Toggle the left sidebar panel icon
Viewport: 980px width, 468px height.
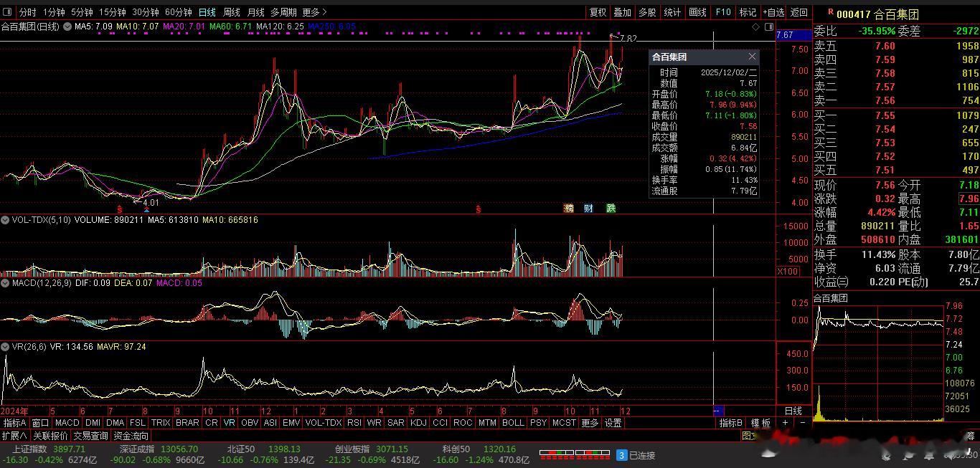pos(8,12)
